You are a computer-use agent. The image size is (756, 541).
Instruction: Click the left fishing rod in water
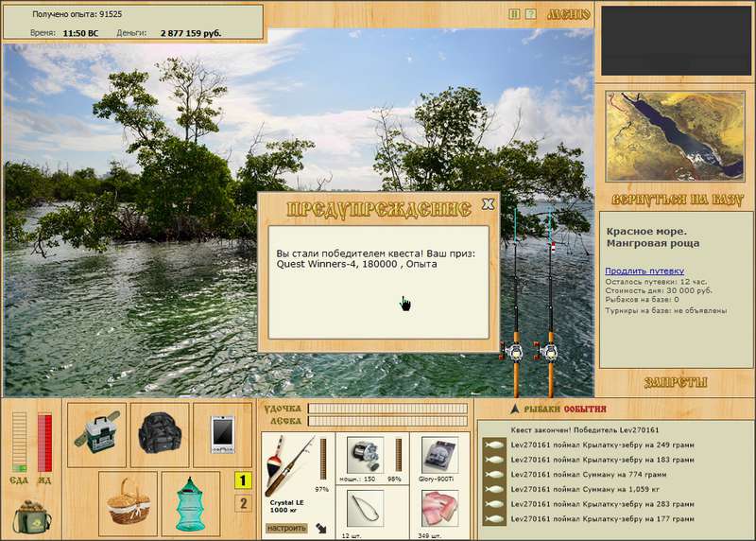click(516, 304)
